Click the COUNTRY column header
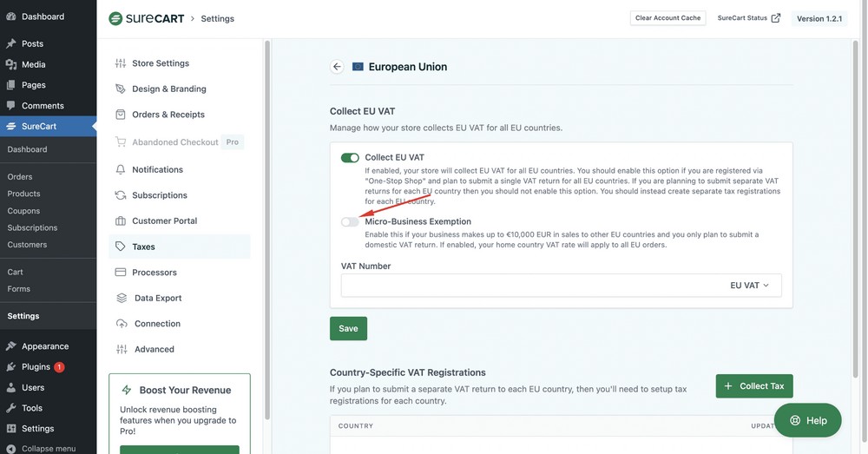The image size is (868, 454). click(356, 425)
